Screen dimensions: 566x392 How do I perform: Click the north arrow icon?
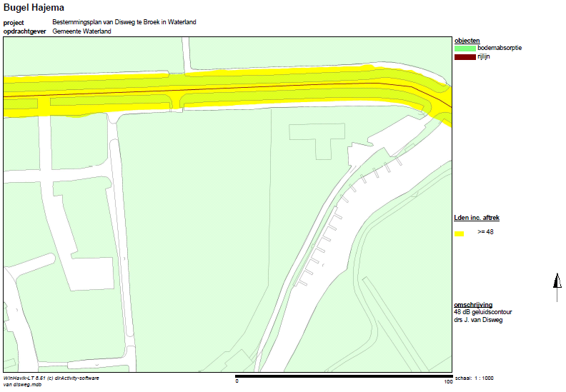click(x=557, y=287)
